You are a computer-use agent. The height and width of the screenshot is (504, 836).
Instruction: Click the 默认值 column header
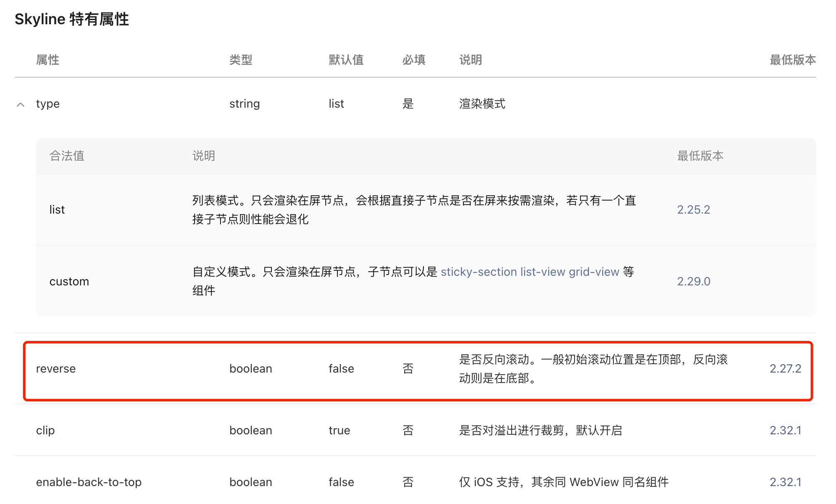[346, 60]
